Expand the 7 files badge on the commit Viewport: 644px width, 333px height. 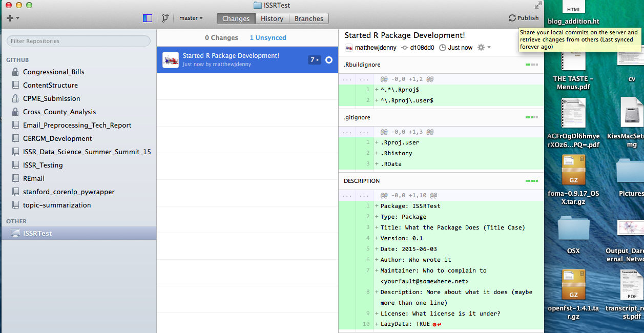(x=315, y=60)
